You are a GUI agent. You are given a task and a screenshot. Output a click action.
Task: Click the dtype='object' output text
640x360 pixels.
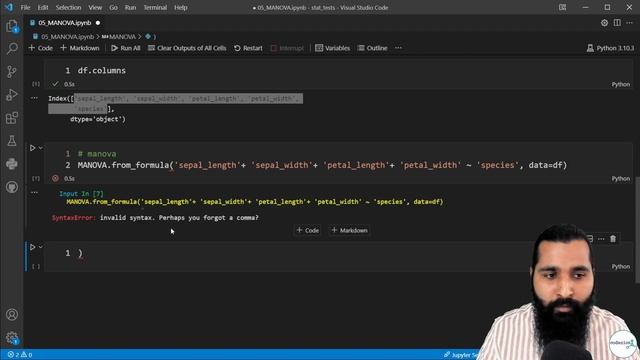pyautogui.click(x=98, y=119)
